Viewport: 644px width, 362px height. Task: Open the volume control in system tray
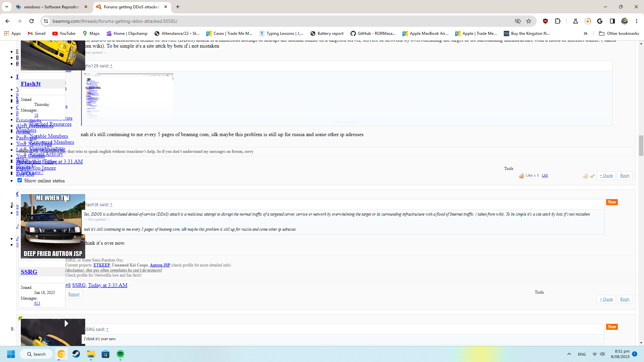click(602, 354)
